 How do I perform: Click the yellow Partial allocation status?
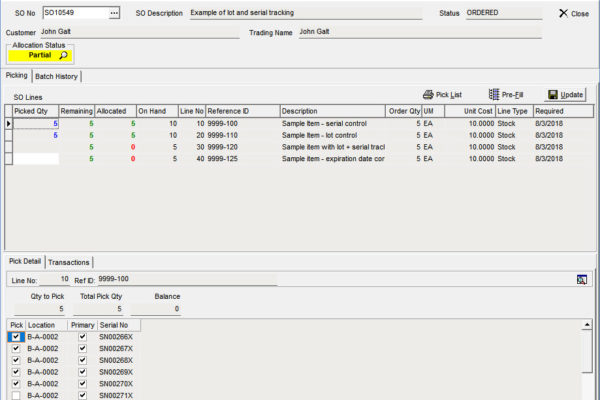click(40, 56)
